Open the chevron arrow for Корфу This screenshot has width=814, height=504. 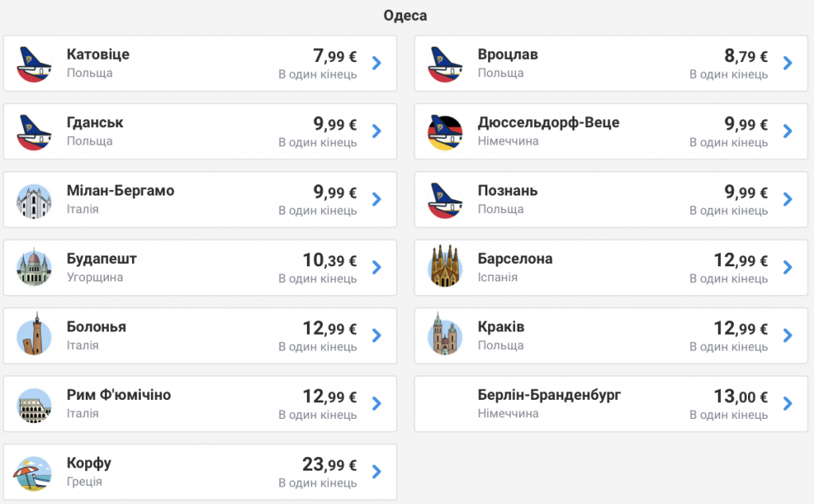tap(377, 472)
